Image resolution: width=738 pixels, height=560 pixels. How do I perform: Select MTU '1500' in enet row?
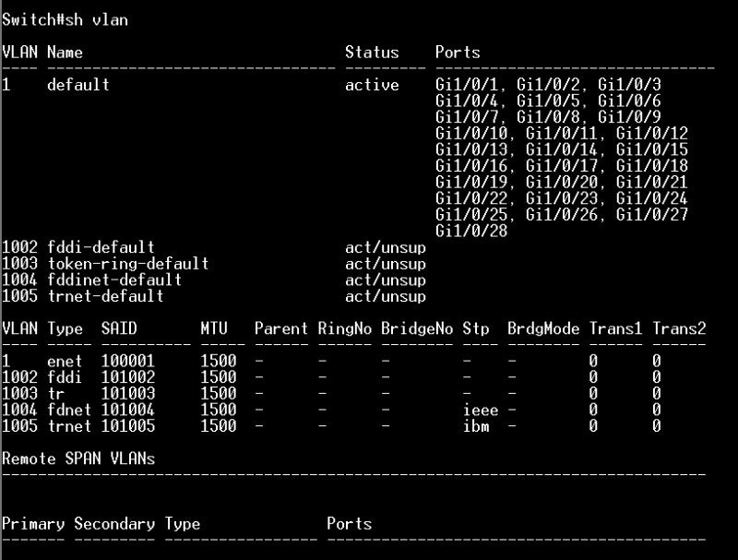click(219, 361)
